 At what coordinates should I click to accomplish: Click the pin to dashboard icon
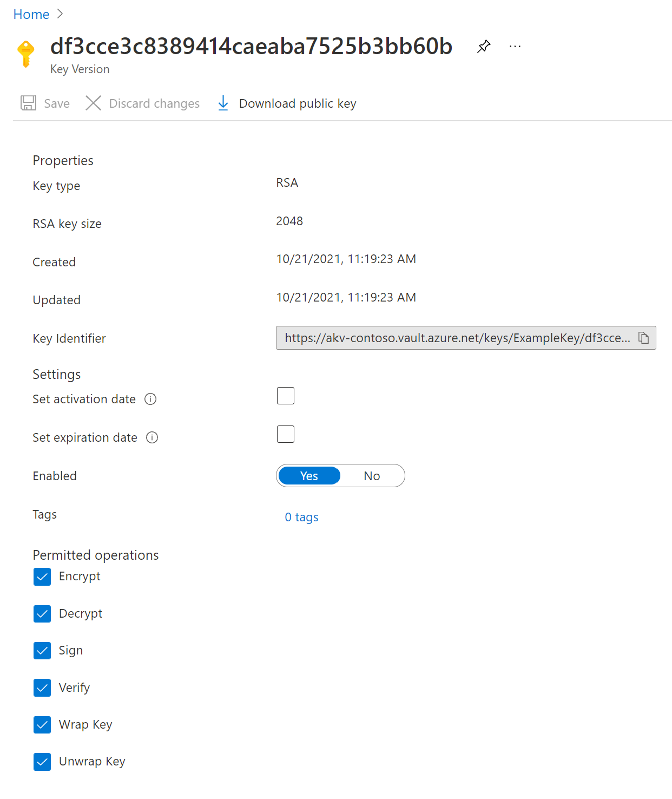coord(484,47)
